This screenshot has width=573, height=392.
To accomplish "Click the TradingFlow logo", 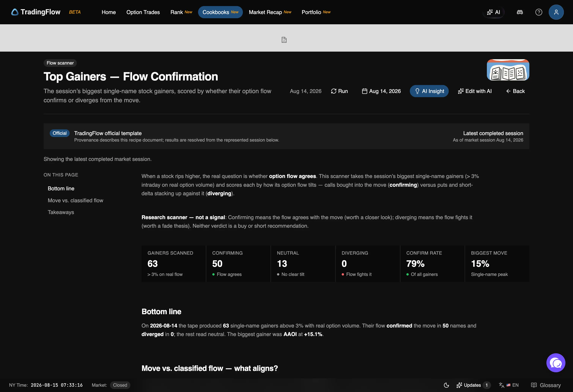I will [x=36, y=12].
